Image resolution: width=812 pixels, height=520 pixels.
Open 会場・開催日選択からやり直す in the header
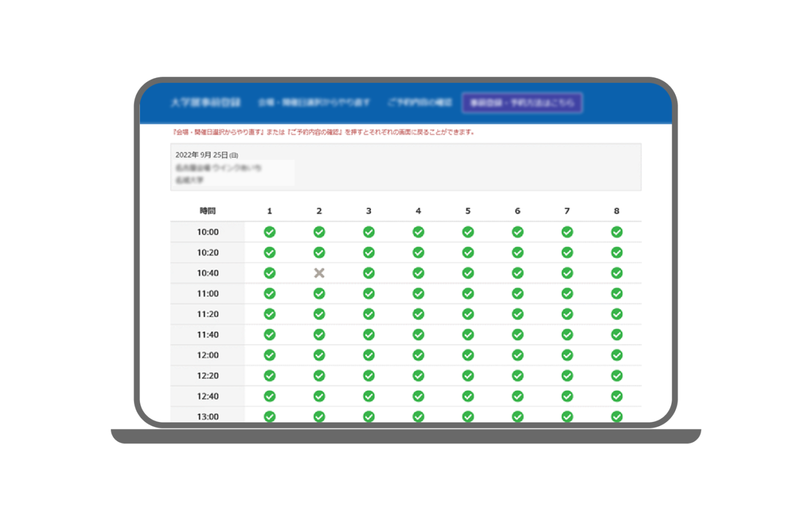pos(314,103)
